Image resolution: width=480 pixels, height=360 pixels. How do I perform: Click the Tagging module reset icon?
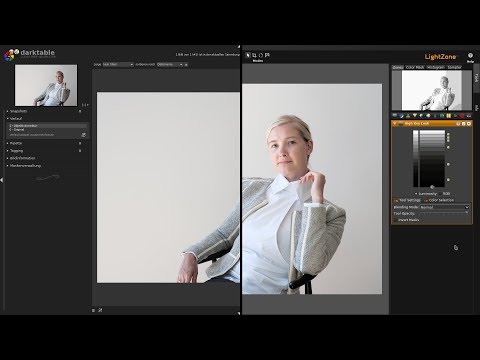tap(80, 151)
